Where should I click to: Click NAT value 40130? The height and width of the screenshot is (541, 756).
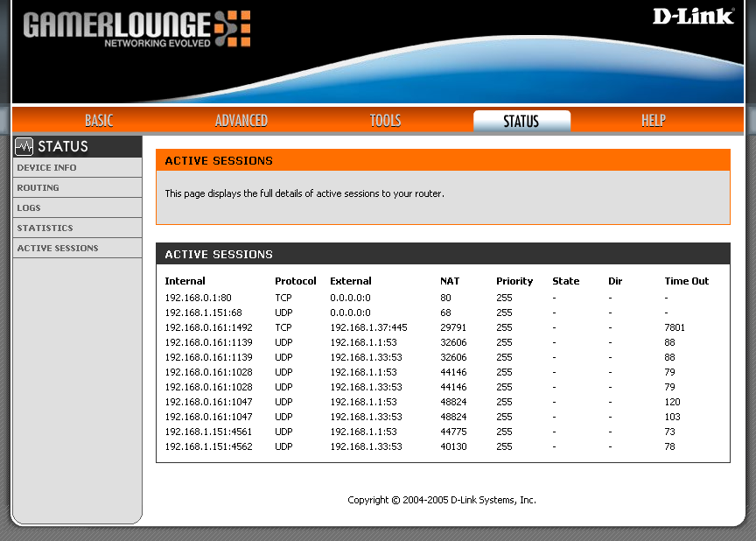click(x=453, y=447)
